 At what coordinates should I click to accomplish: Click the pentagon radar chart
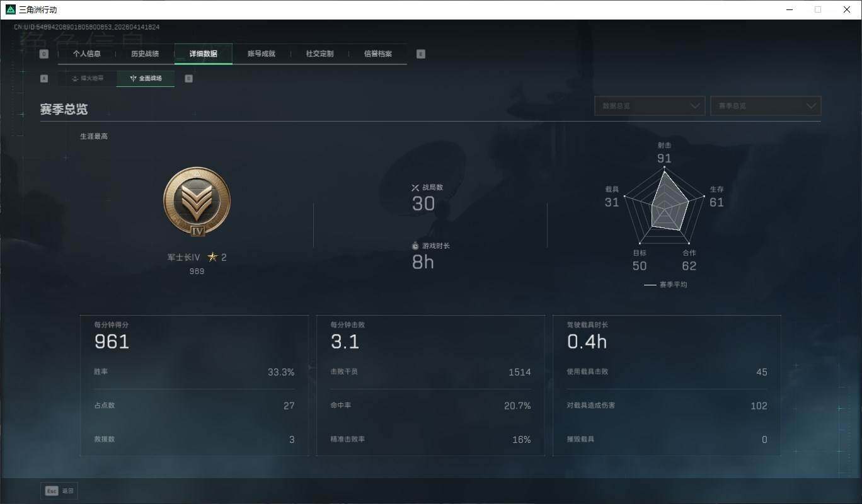664,207
